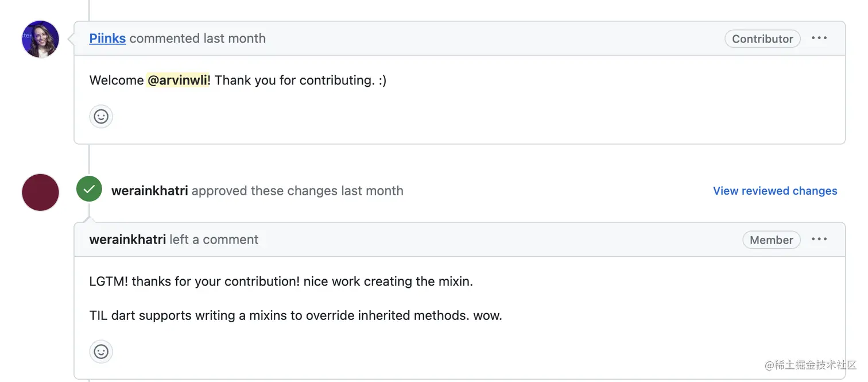Open werainkhatri profile from approval line
Viewport: 868px width, 382px height.
(149, 191)
